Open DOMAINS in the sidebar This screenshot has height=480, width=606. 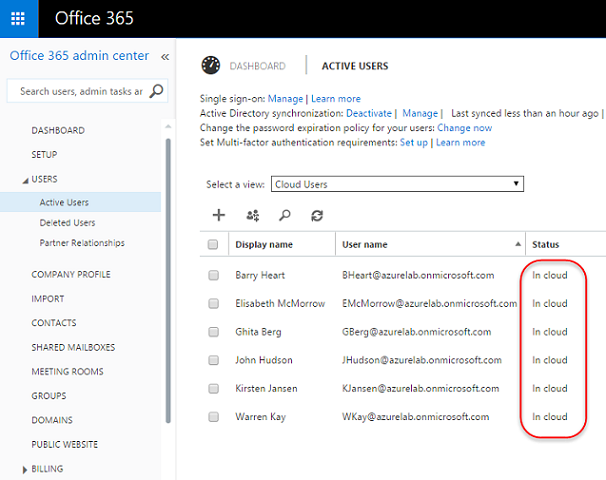pyautogui.click(x=52, y=420)
